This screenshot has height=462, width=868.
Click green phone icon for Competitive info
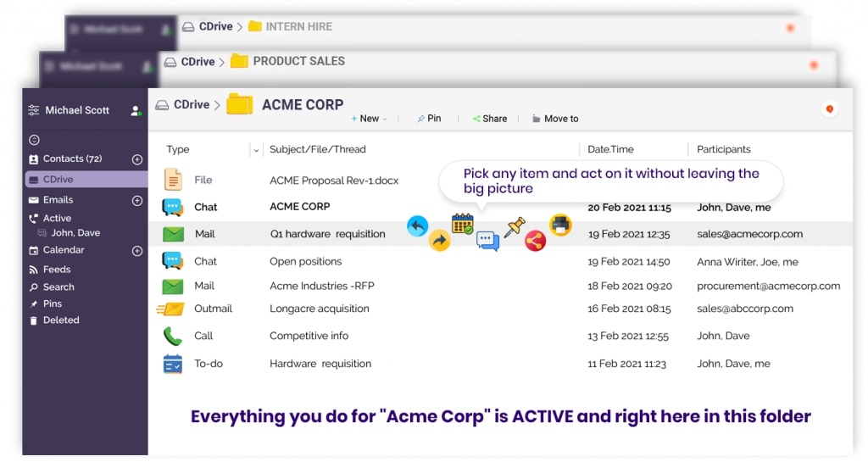coord(172,336)
